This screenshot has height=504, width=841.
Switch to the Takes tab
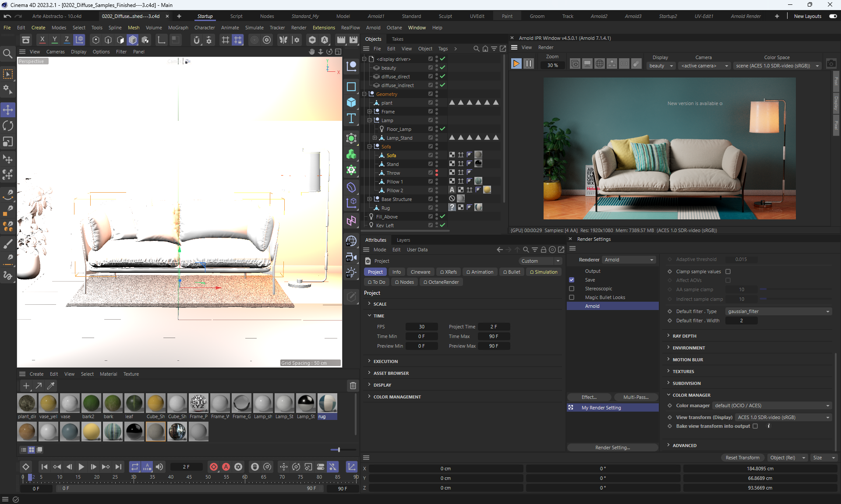tap(397, 39)
